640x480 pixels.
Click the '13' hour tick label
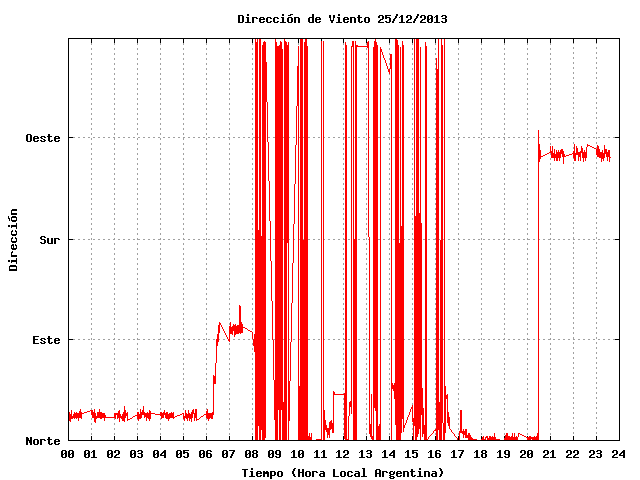point(366,454)
